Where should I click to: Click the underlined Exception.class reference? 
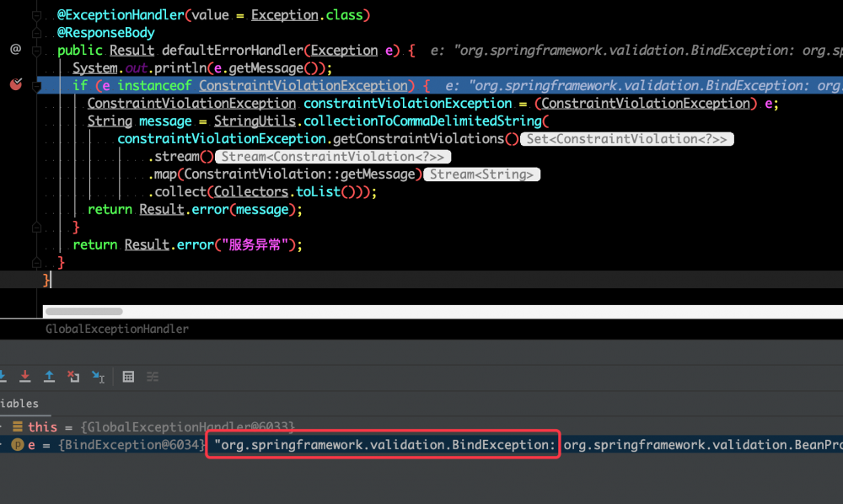coord(284,14)
